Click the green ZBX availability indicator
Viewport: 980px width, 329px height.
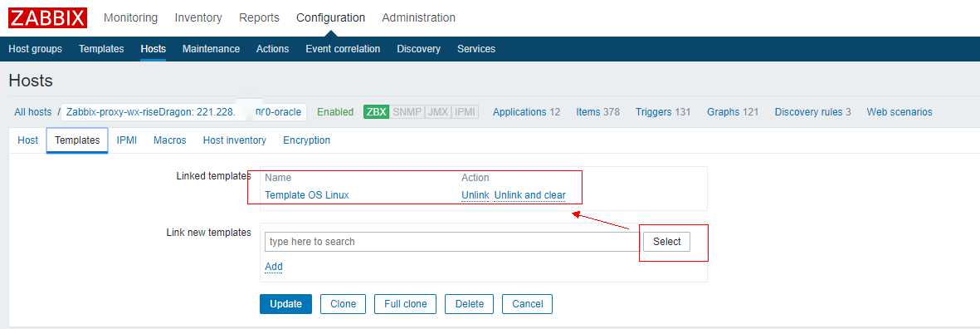point(376,112)
